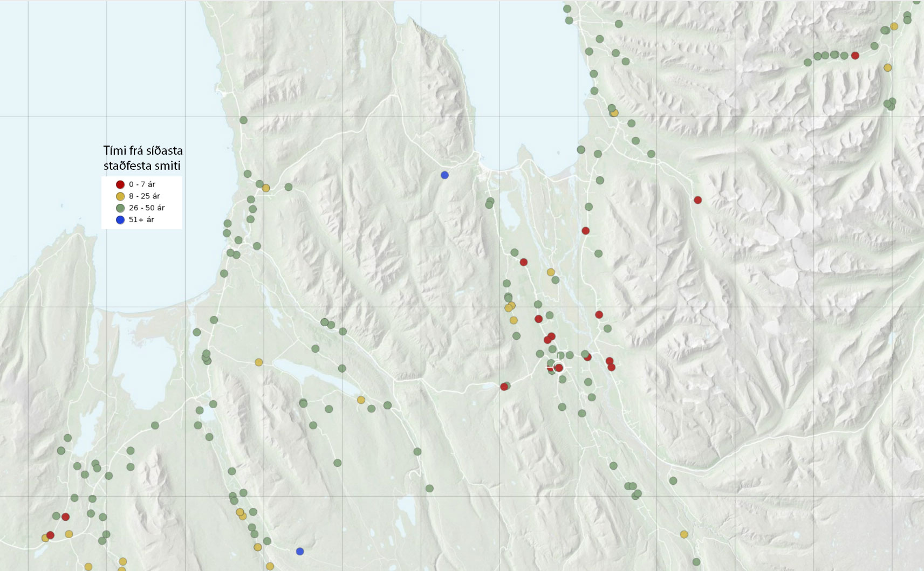Image resolution: width=924 pixels, height=571 pixels.
Task: Select the red marker overlapping a yellow one southwest
Action: coord(50,535)
